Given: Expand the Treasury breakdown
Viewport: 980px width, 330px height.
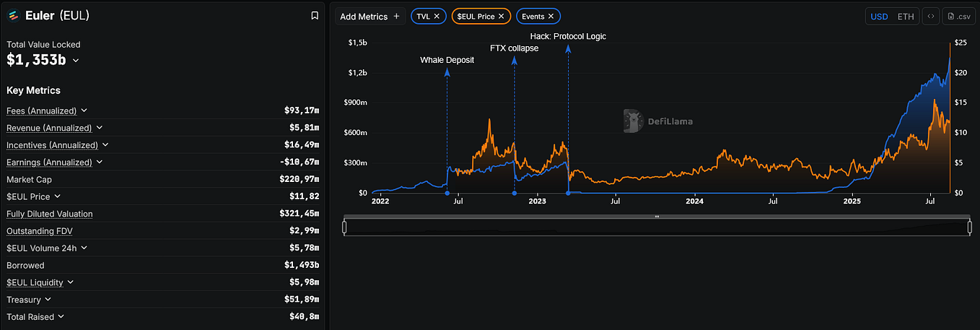Looking at the screenshot, I should coord(48,299).
